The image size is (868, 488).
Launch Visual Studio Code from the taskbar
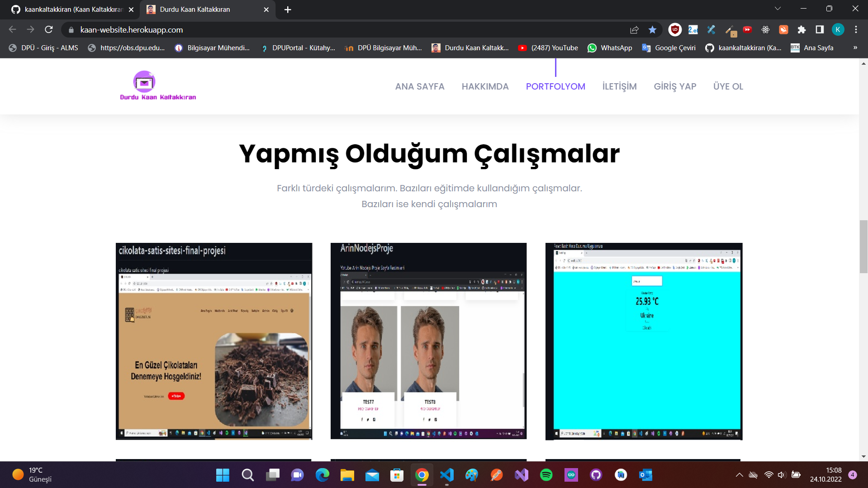tap(447, 475)
